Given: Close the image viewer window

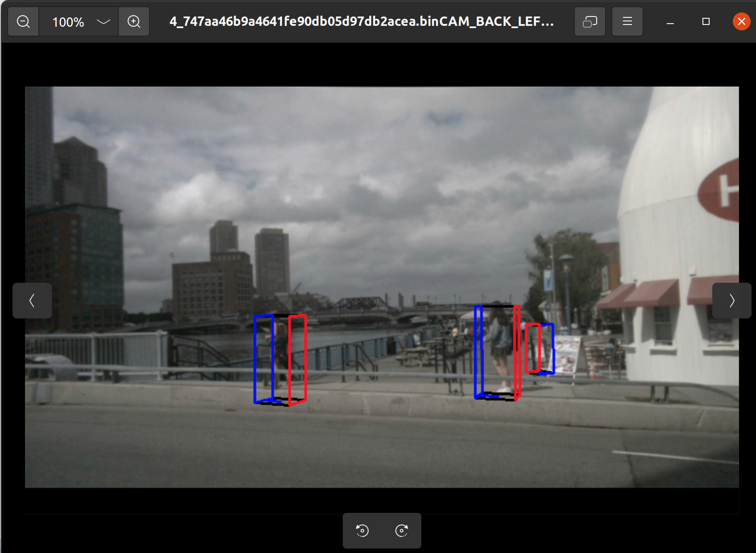Looking at the screenshot, I should click(x=741, y=21).
